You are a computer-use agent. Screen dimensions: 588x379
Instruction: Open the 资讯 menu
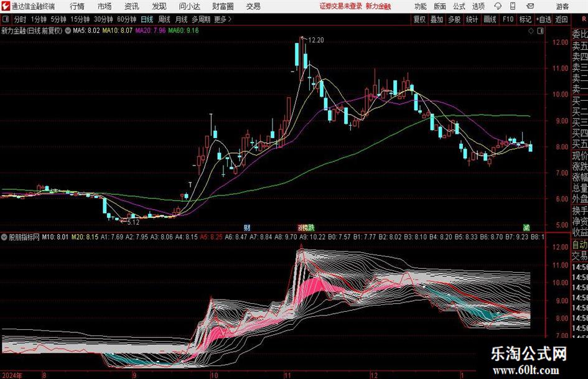click(132, 6)
